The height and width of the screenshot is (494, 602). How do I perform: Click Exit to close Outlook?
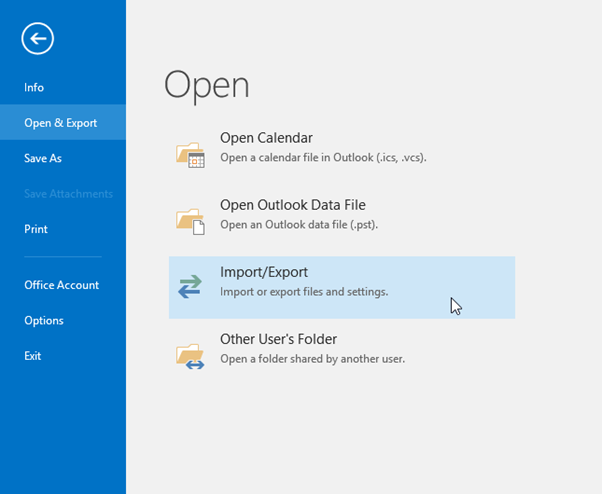(33, 356)
